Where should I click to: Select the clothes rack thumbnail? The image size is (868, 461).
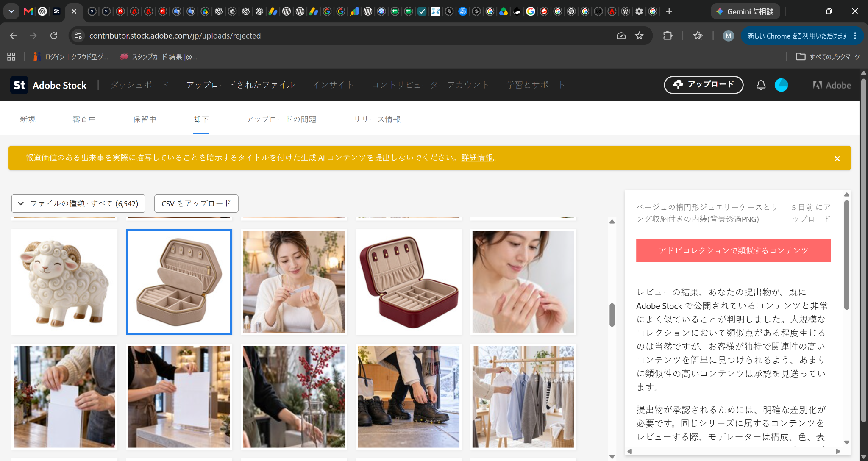coord(523,397)
